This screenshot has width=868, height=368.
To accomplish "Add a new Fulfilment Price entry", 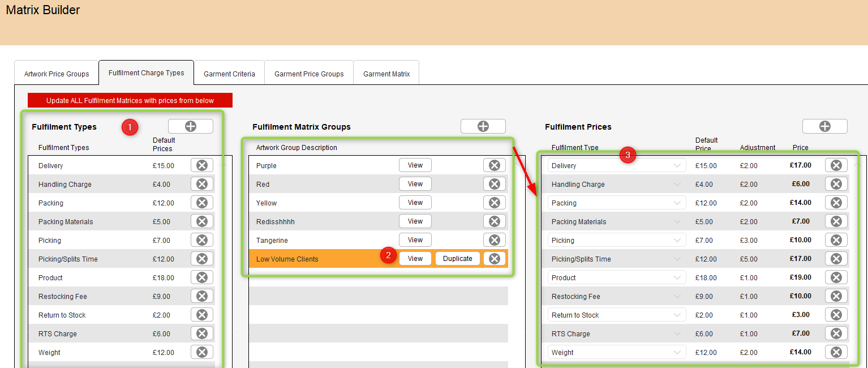I will (x=825, y=126).
